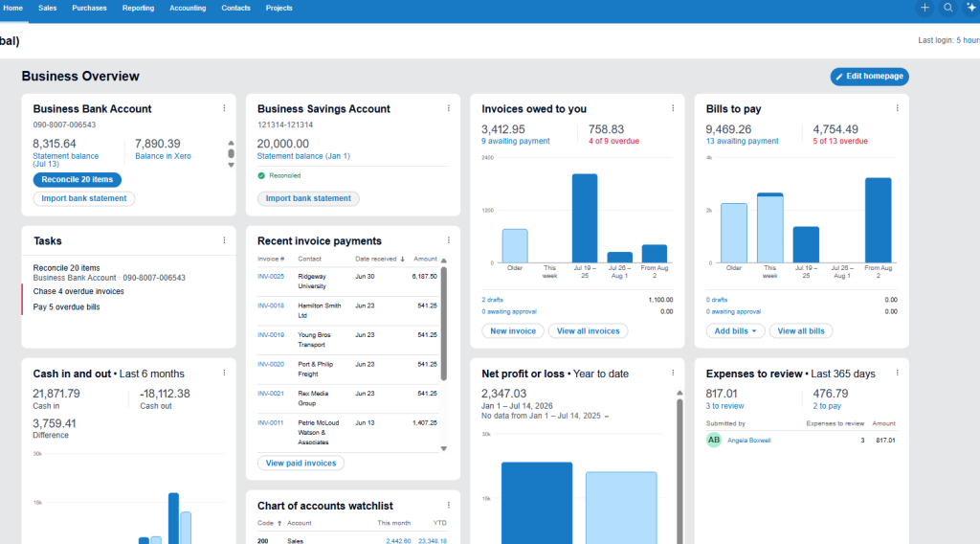Open Statement balance (Jan 1) link
The height and width of the screenshot is (544, 980).
303,156
